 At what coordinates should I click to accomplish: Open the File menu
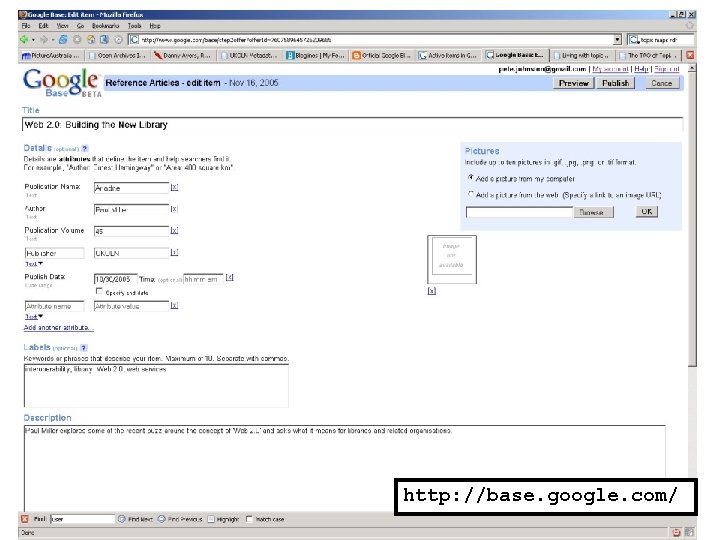26,26
